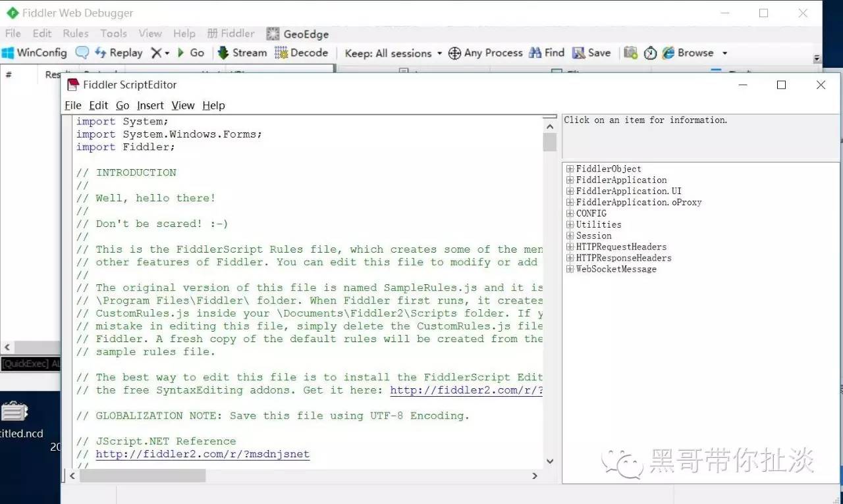
Task: Click the Any Process crosshair icon
Action: click(454, 53)
